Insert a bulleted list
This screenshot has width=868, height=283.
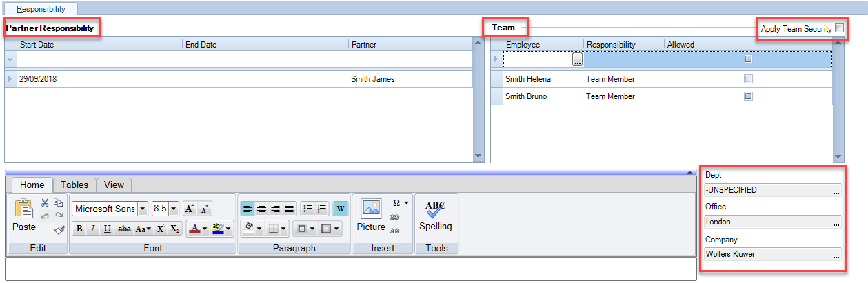[307, 209]
